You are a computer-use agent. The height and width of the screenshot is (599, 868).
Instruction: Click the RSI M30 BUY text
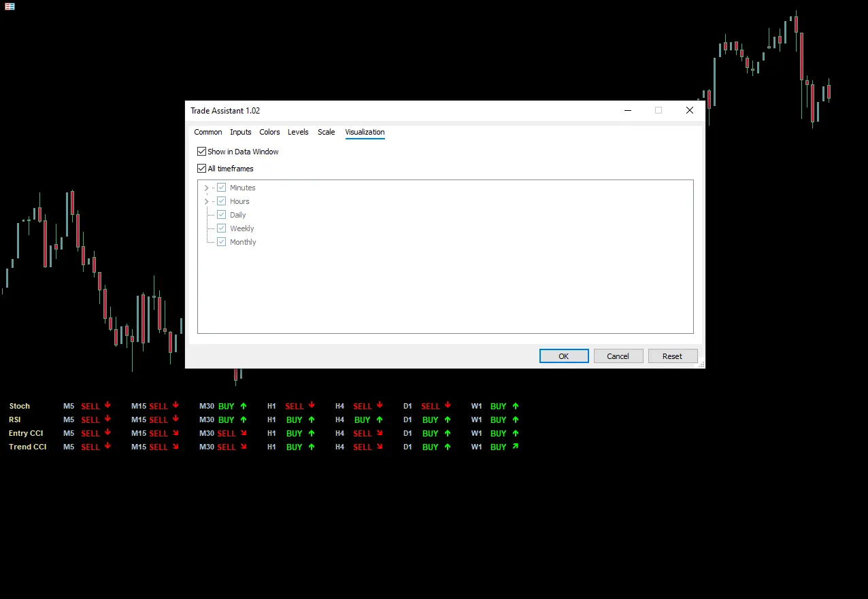[227, 420]
